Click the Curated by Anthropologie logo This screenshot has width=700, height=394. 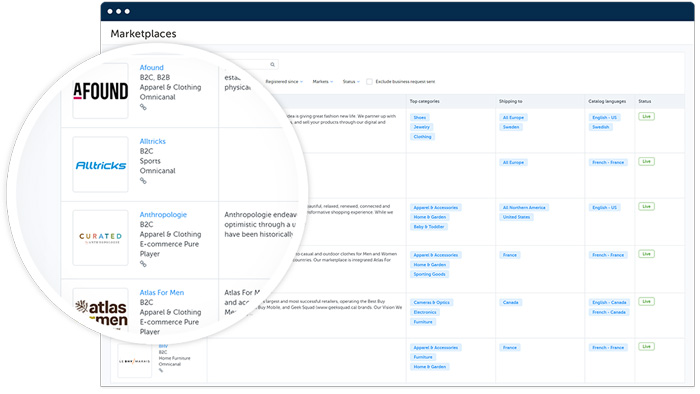(x=100, y=238)
